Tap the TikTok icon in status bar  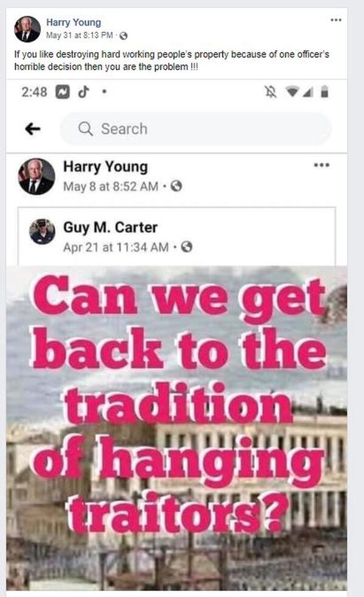(84, 92)
